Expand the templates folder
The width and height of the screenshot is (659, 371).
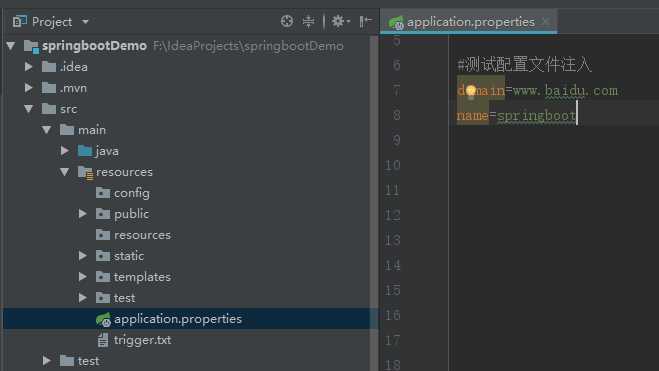pyautogui.click(x=83, y=276)
